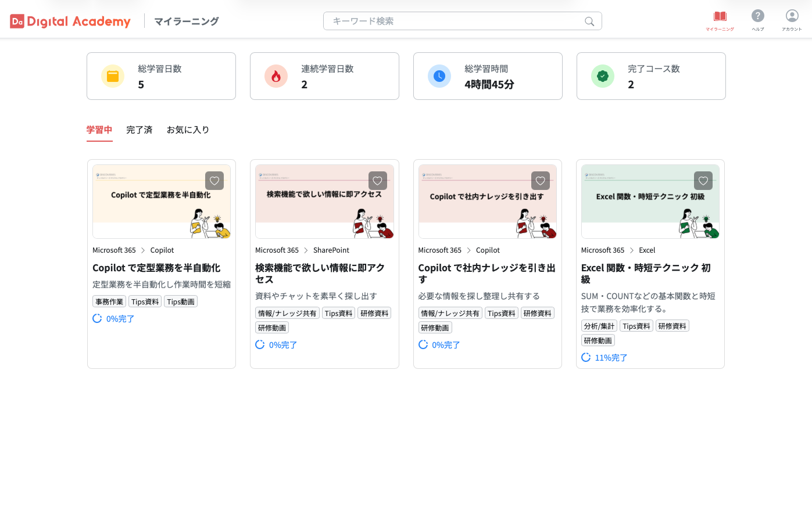Screen dimensions: 812x517
Task: Switch to the お気に入り tab
Action: tap(188, 130)
